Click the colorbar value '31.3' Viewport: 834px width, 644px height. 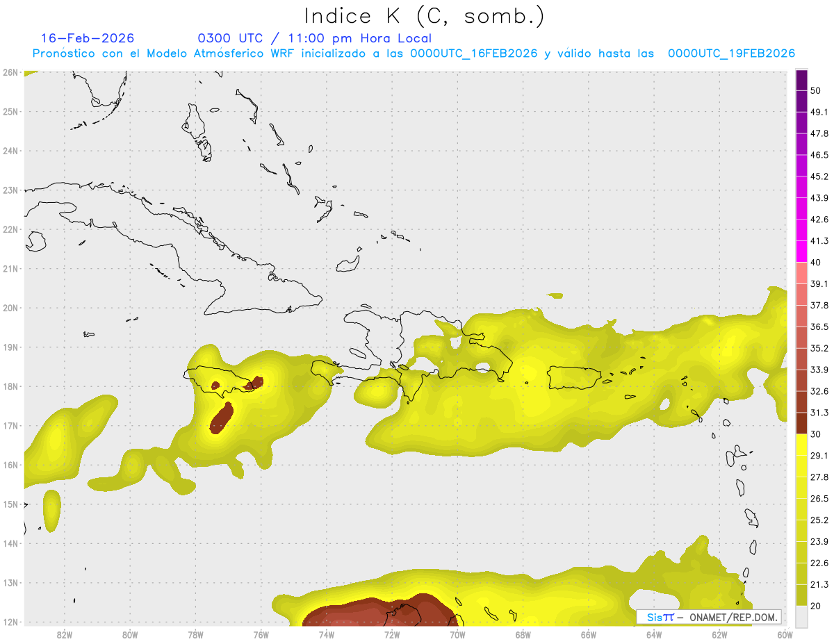[818, 413]
